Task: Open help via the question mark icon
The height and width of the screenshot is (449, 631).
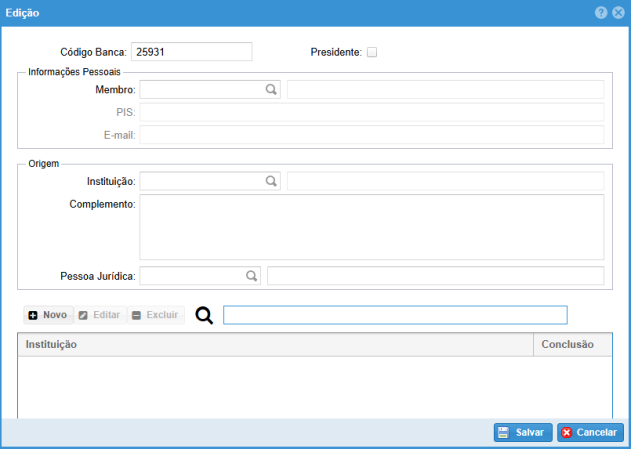Action: click(x=601, y=12)
